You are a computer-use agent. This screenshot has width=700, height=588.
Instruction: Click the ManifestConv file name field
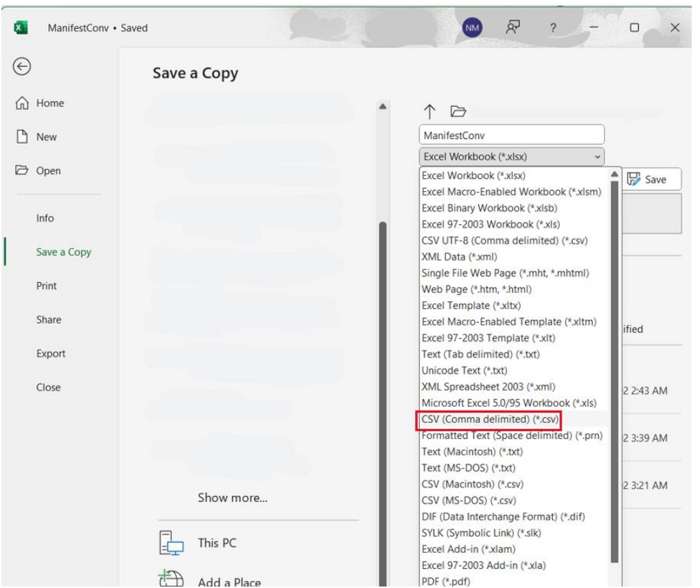click(x=511, y=135)
